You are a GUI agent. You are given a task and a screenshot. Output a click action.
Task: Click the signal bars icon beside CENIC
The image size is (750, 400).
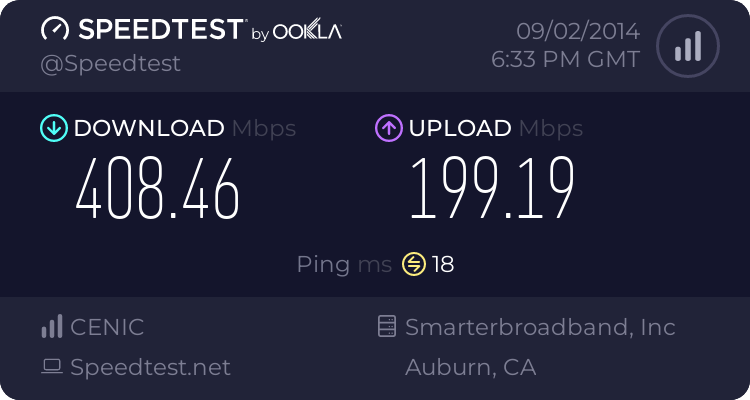[52, 326]
